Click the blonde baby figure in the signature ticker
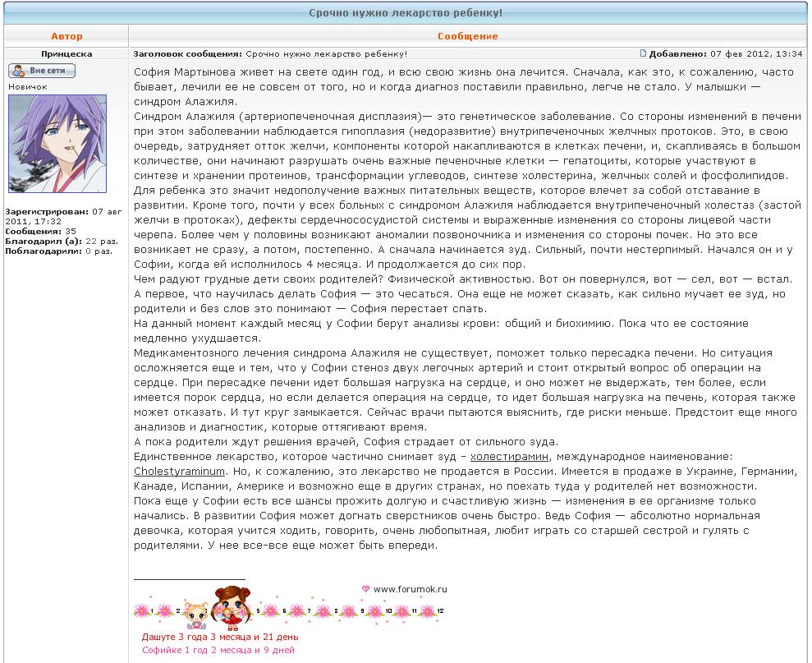 (x=195, y=613)
